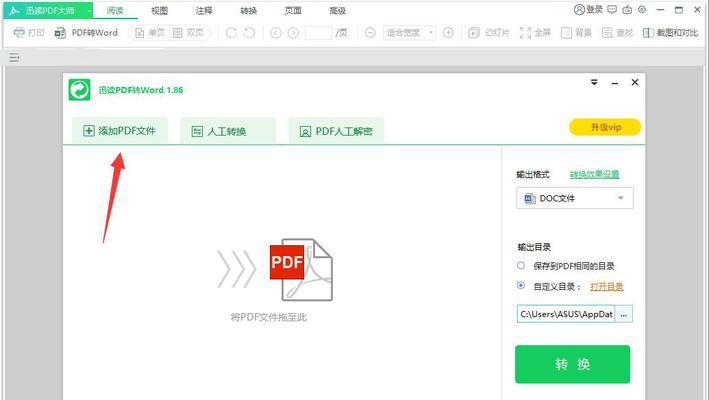
Task: Start slideshow 幻灯片
Action: click(x=489, y=33)
